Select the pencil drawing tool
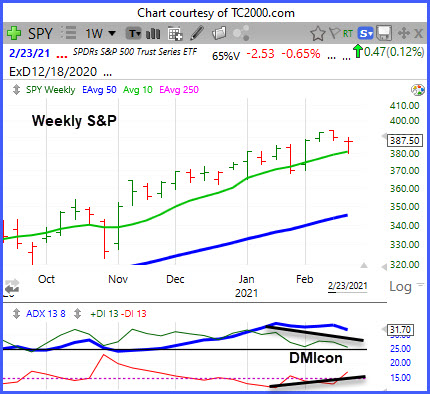Image resolution: width=430 pixels, height=394 pixels. [x=197, y=33]
